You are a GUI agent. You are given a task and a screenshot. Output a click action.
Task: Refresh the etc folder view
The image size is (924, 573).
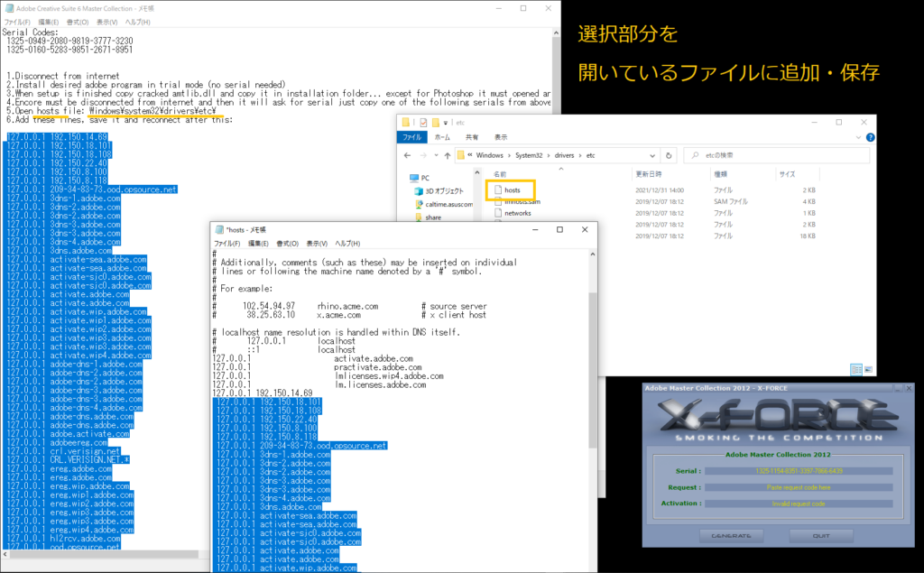[669, 155]
